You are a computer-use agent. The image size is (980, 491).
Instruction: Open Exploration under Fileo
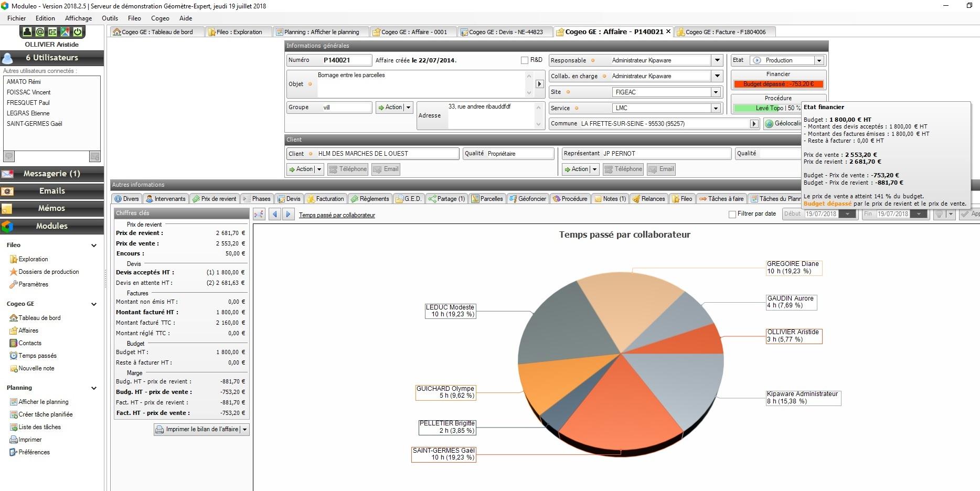point(29,259)
